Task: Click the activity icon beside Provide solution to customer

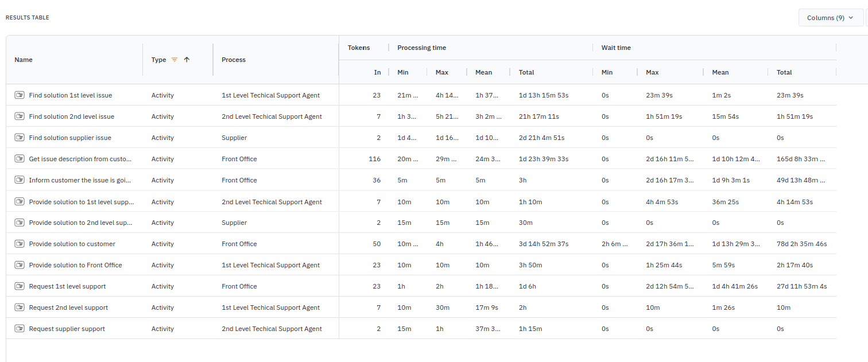Action: [20, 243]
